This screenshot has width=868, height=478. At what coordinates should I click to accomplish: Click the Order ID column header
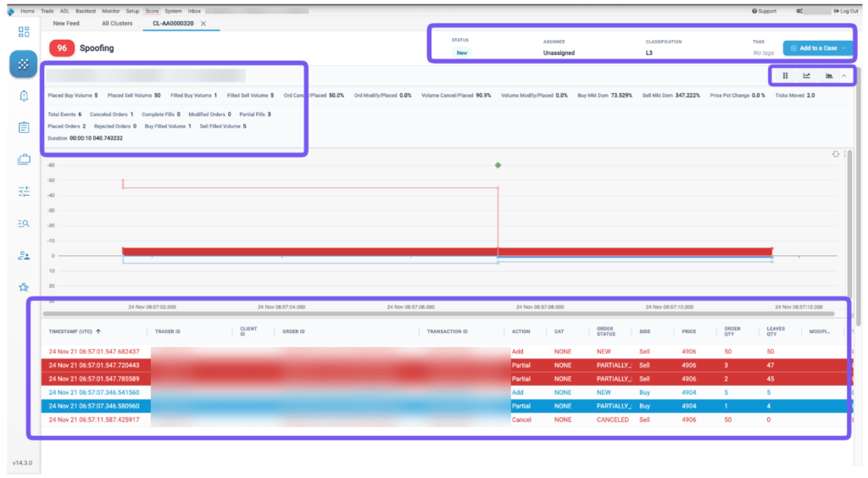(x=293, y=331)
